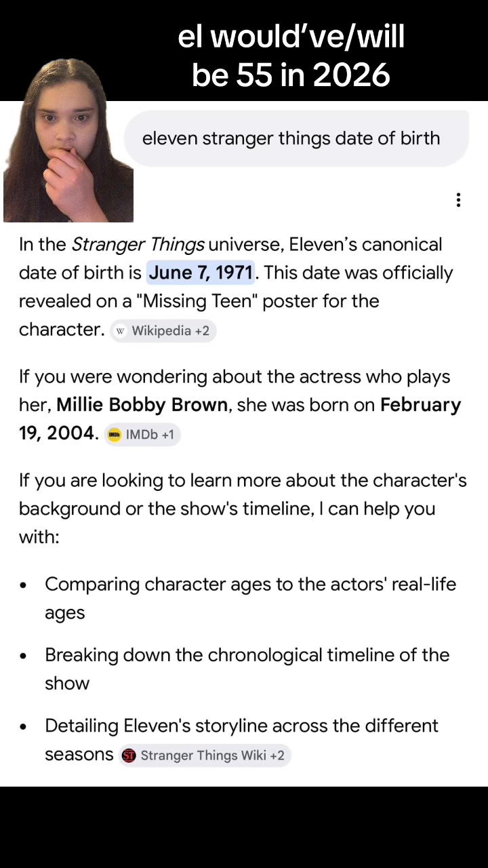Screen dimensions: 488x868
Task: Tap the caption 'el would've/will be 55'
Action: pos(291,56)
